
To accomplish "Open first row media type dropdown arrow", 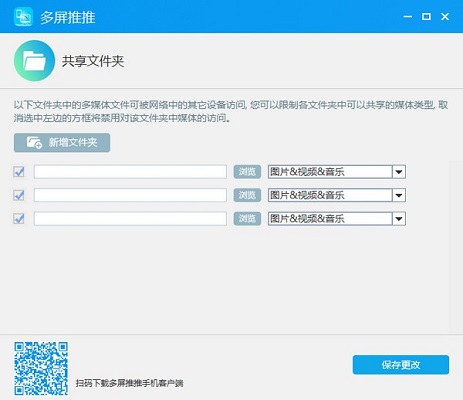I will [x=399, y=172].
